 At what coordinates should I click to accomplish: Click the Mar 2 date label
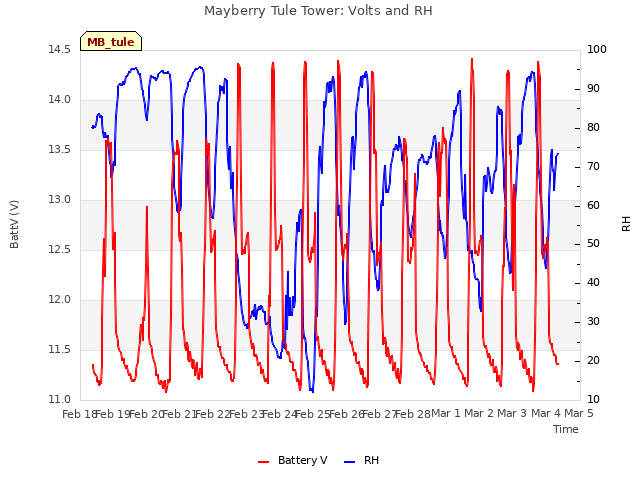[x=479, y=413]
